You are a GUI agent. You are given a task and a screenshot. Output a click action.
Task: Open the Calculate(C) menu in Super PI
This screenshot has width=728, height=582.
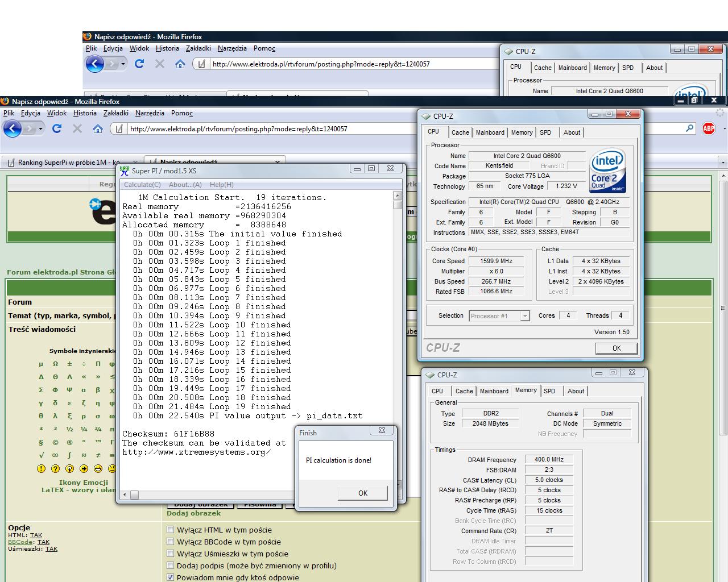142,185
